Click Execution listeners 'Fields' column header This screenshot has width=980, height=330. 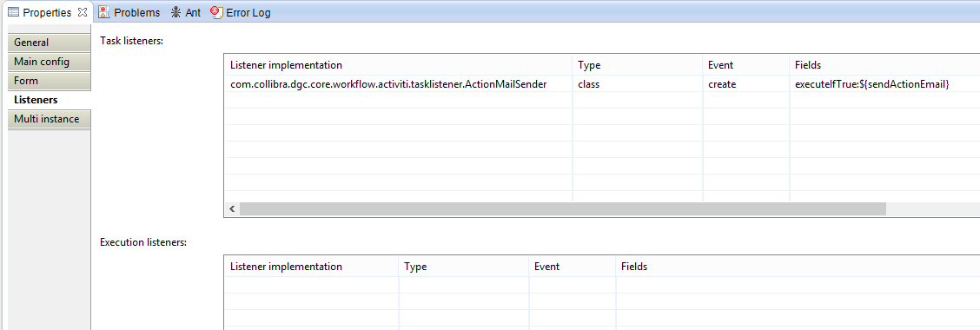click(798, 267)
